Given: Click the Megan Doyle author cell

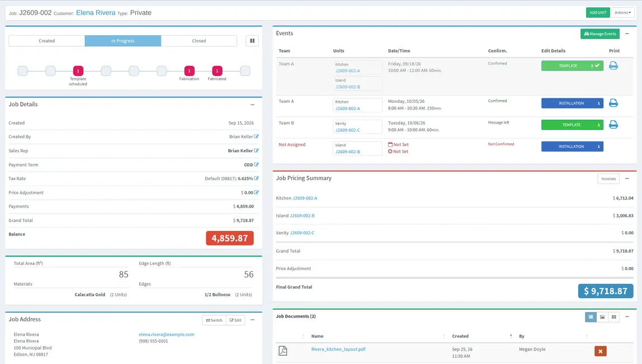Looking at the screenshot, I should tap(532, 349).
